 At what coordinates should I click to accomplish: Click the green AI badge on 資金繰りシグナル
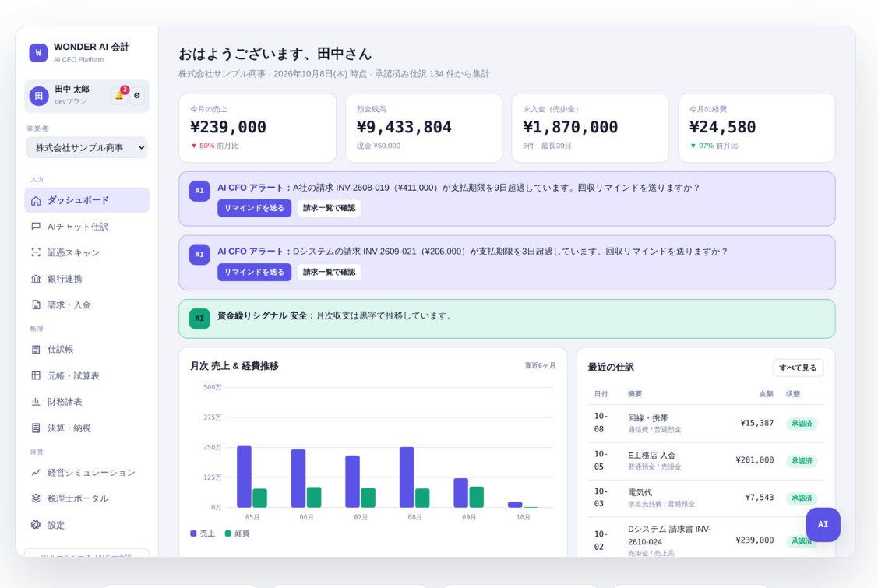(x=199, y=319)
